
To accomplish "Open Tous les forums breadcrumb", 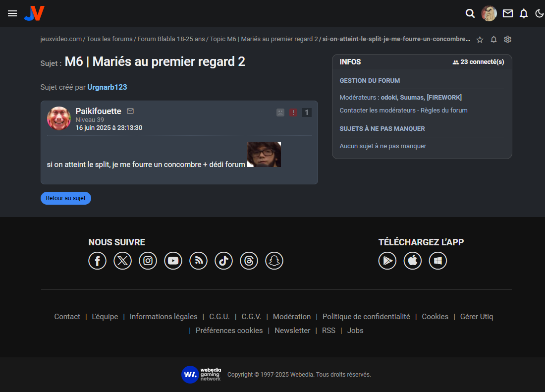I will 109,39.
